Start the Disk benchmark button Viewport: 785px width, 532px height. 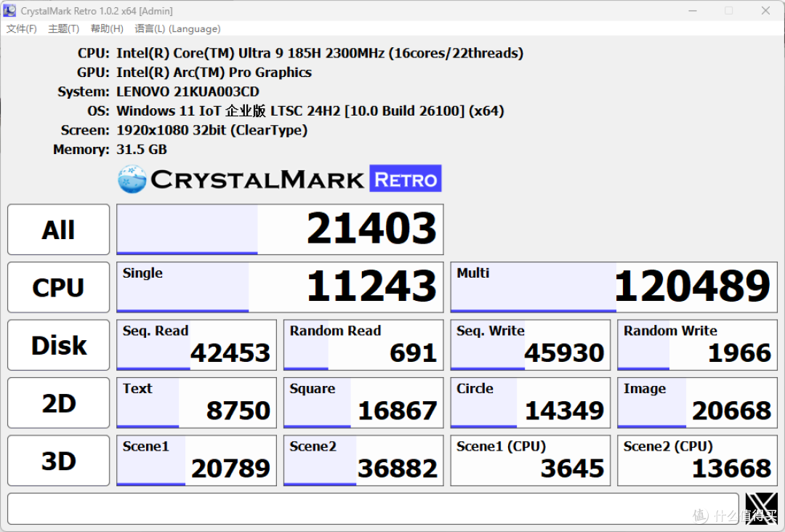[x=59, y=345]
